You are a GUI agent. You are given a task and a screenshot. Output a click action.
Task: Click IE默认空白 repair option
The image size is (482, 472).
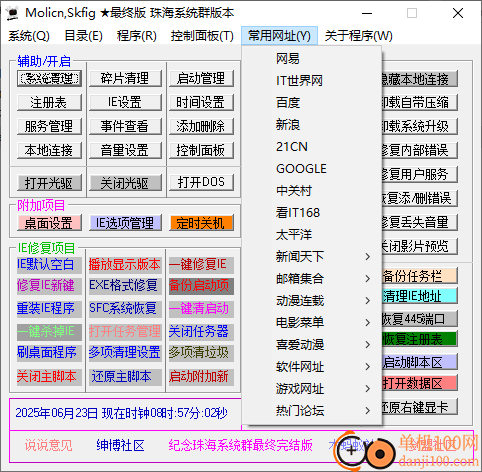pyautogui.click(x=49, y=265)
